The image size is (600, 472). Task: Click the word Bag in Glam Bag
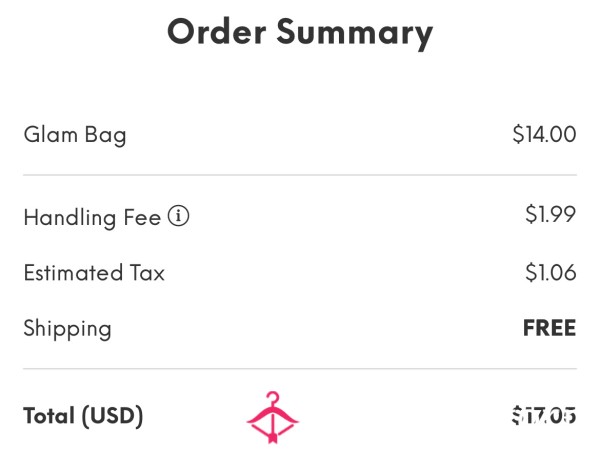(106, 136)
